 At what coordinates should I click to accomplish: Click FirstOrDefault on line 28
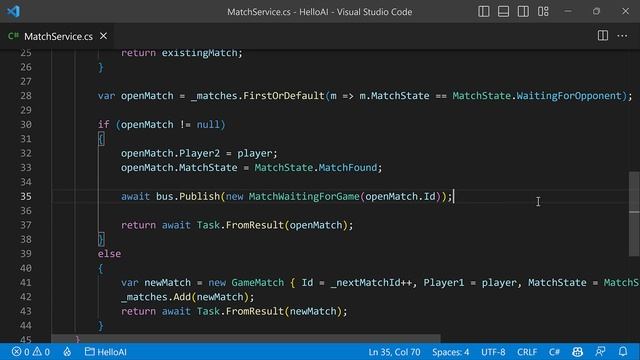tap(283, 96)
